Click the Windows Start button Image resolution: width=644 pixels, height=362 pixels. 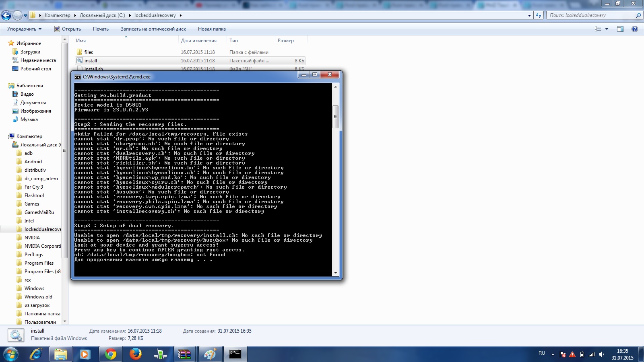11,354
